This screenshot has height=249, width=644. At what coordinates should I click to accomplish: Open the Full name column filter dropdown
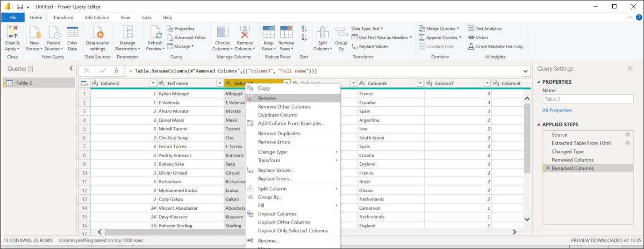pos(220,83)
